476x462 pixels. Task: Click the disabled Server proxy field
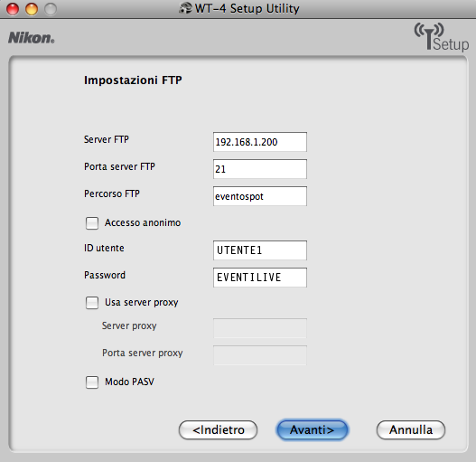[x=260, y=328]
